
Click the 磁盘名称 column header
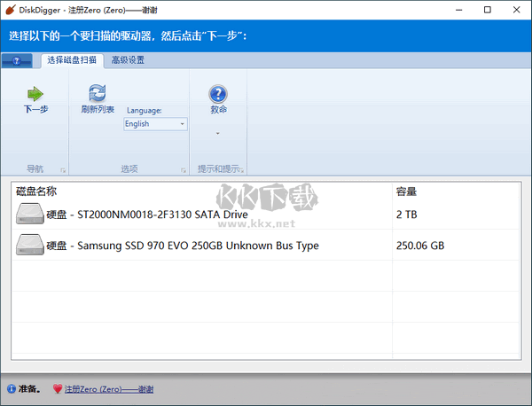pyautogui.click(x=36, y=191)
